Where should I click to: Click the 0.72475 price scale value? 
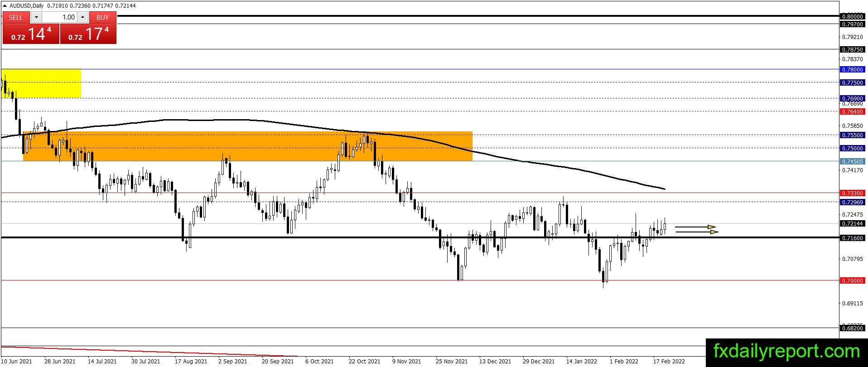click(x=852, y=215)
